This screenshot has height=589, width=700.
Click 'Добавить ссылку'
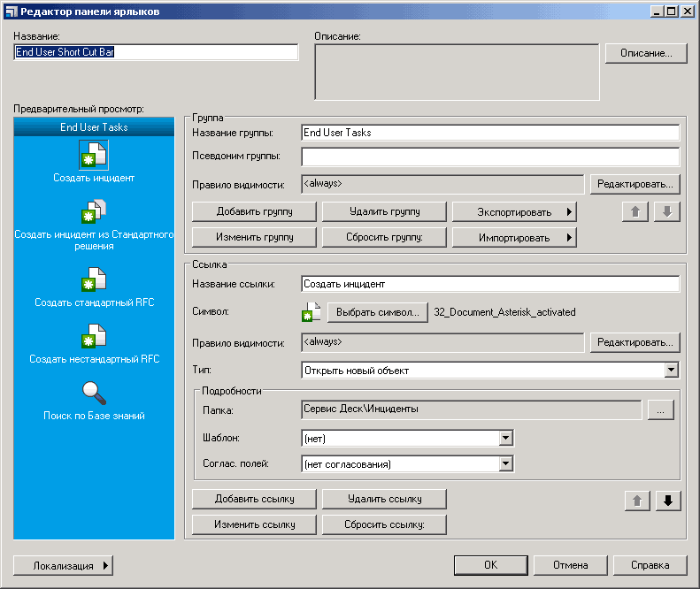[255, 499]
